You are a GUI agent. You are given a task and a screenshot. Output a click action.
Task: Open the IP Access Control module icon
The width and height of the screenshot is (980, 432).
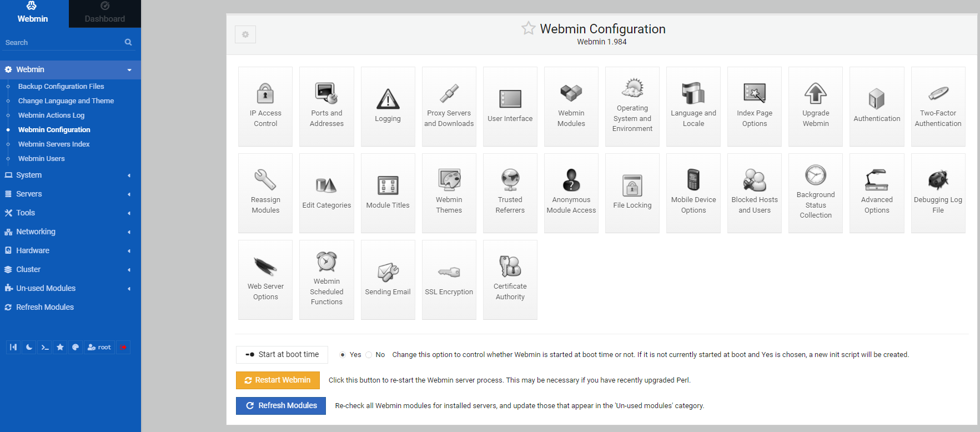coord(265,94)
